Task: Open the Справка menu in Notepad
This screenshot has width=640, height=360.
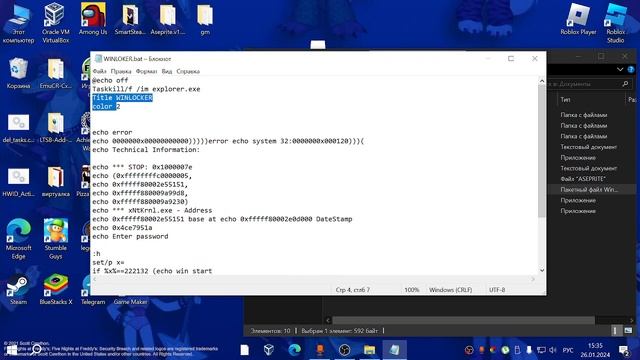Action: tap(188, 71)
